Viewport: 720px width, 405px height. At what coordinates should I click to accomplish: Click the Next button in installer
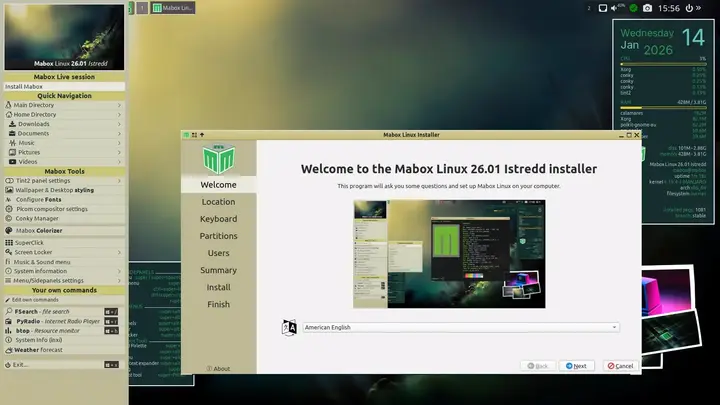[x=576, y=366]
